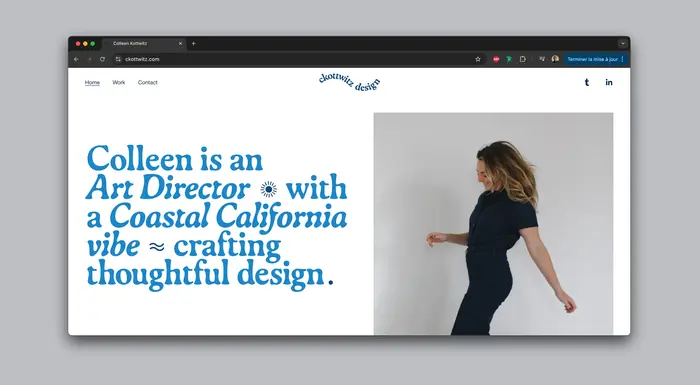
Task: Visit the Tumblr icon link on the site
Action: [x=587, y=82]
